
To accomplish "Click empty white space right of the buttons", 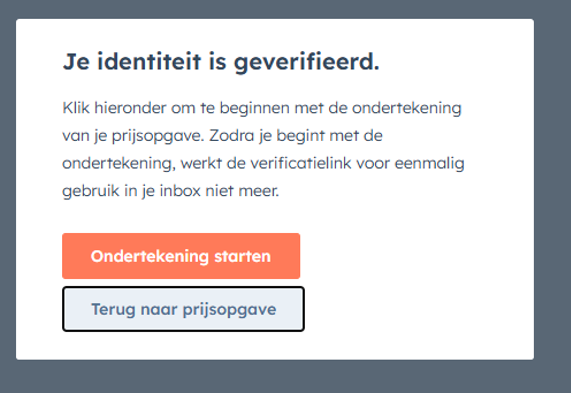I will pos(419,282).
